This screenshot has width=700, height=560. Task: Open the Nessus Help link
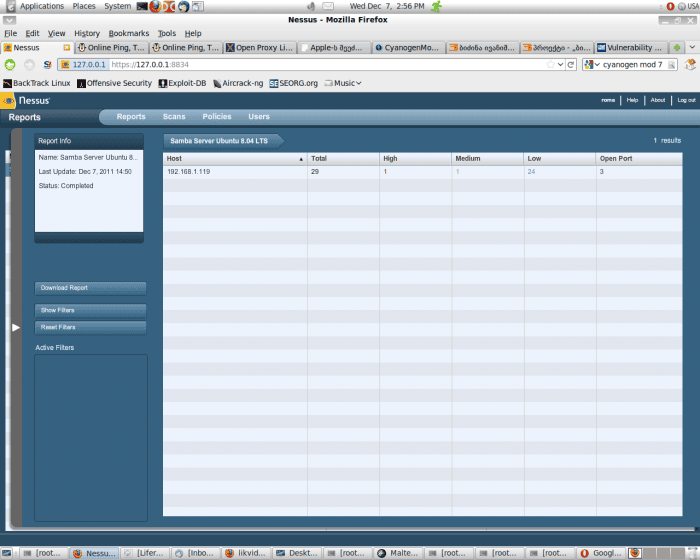(632, 100)
